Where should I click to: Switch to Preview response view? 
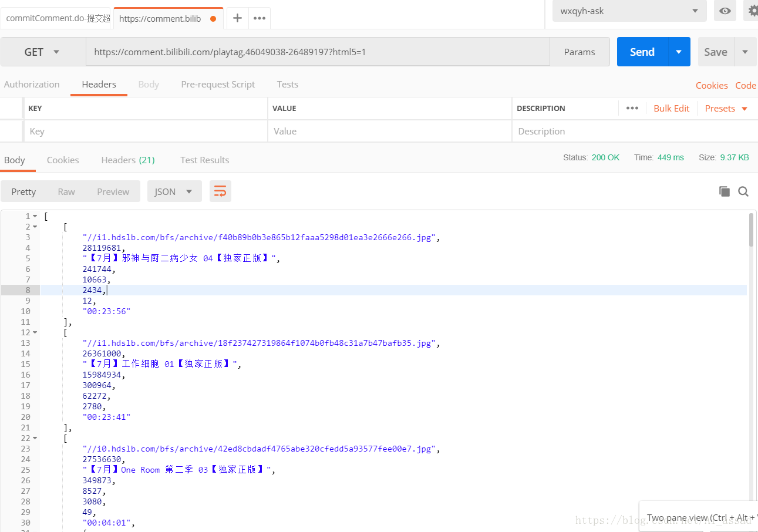pos(113,191)
